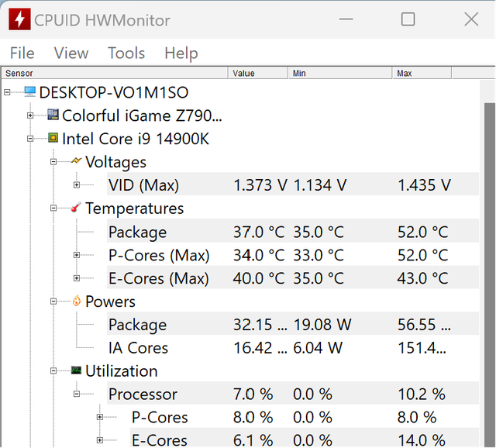Click the Temperatures thermometer icon
The height and width of the screenshot is (448, 496).
point(76,207)
